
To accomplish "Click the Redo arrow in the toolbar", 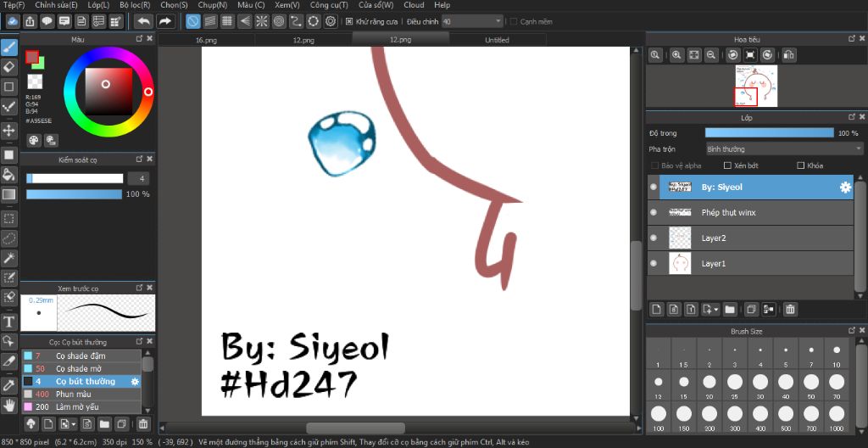I will [165, 21].
